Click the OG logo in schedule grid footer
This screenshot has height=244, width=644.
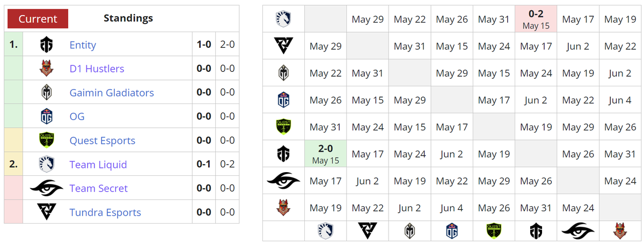click(452, 231)
